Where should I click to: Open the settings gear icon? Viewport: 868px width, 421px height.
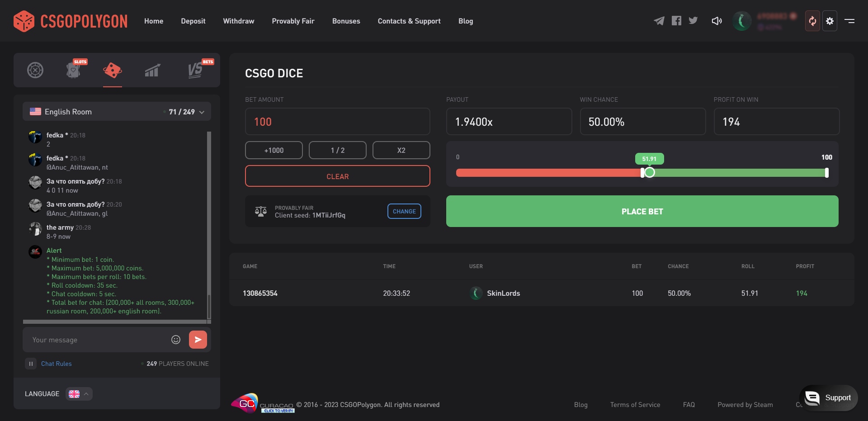tap(830, 21)
